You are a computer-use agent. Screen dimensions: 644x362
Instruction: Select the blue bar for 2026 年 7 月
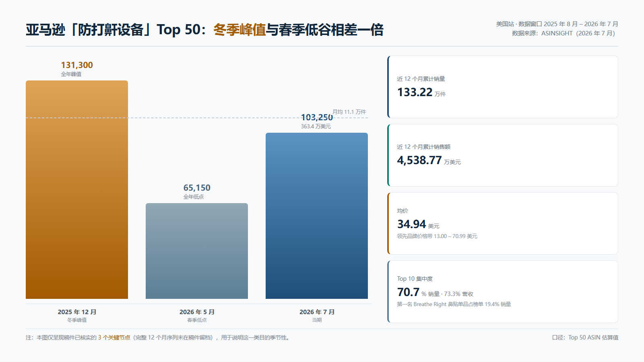pos(317,216)
